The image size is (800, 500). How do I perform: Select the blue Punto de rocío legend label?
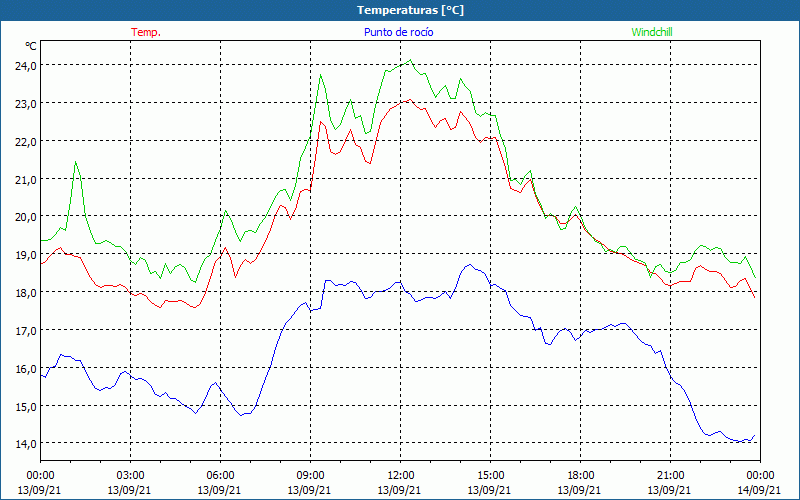pyautogui.click(x=398, y=32)
